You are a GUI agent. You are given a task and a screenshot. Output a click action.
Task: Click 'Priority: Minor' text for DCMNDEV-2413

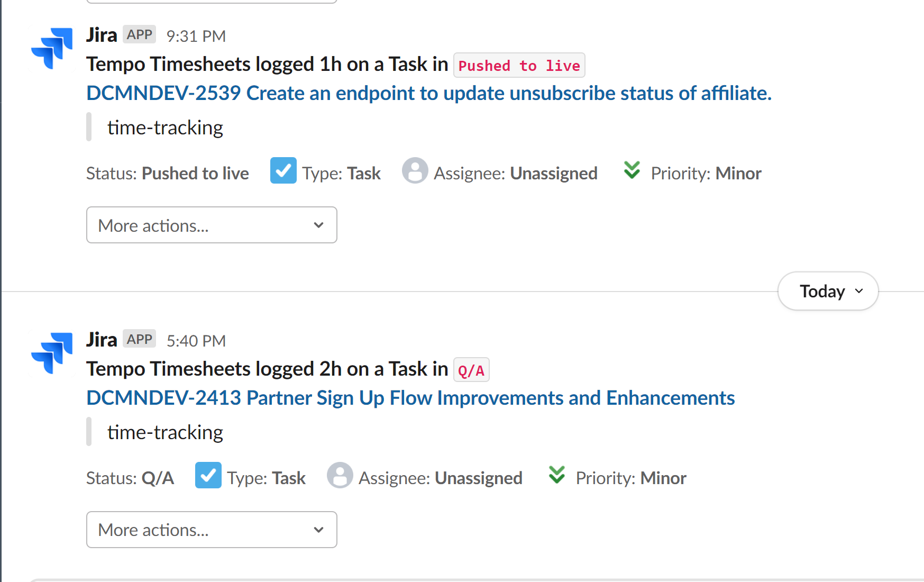pos(631,478)
